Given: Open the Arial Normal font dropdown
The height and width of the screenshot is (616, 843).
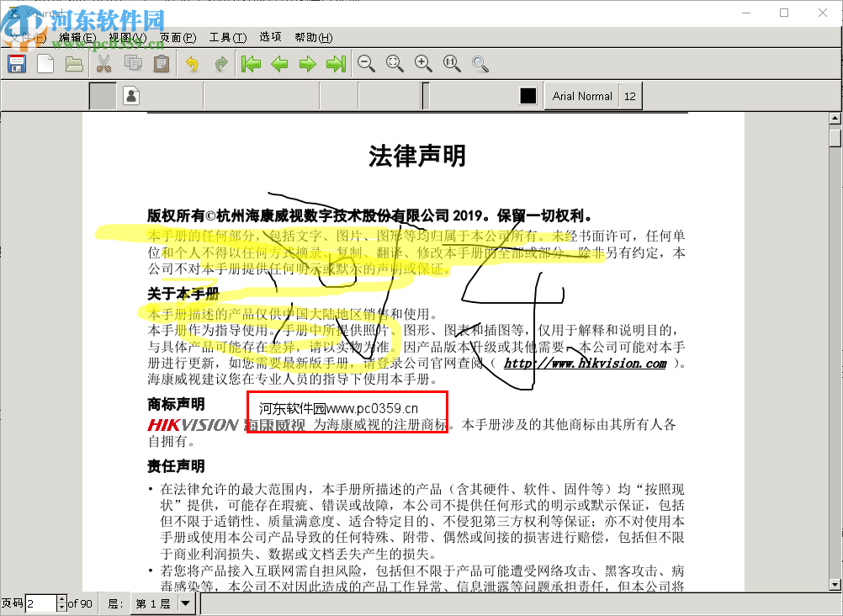Looking at the screenshot, I should point(581,96).
